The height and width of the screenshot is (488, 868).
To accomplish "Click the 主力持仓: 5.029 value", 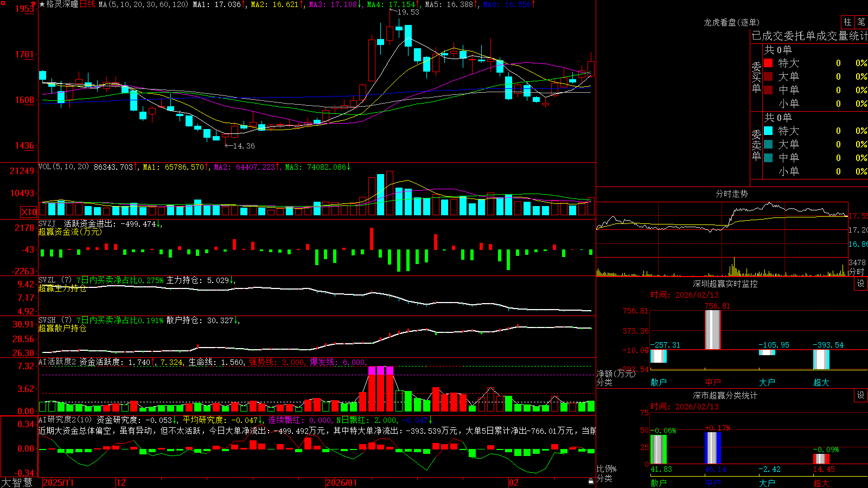I will coord(199,280).
